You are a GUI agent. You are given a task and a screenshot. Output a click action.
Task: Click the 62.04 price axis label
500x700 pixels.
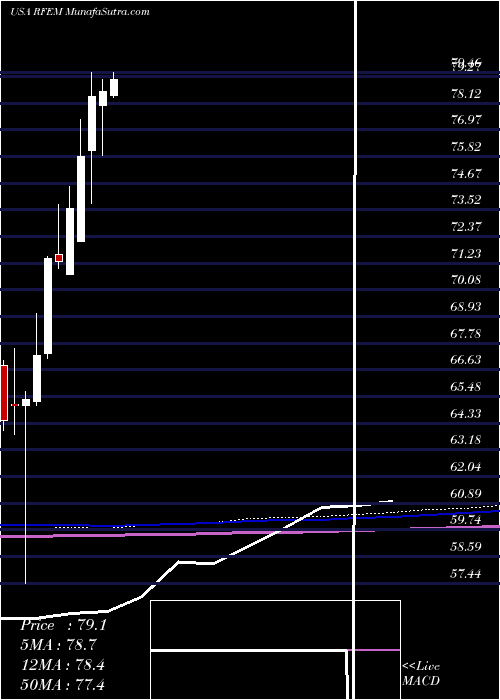pos(466,466)
